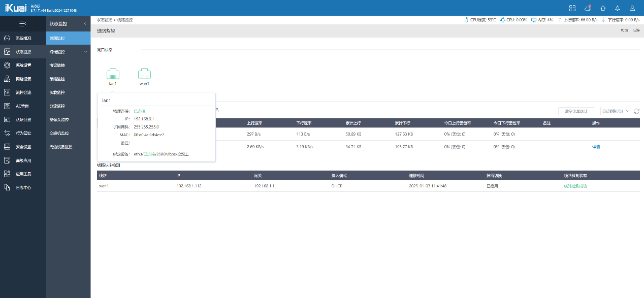Click the 详情 link in table
This screenshot has height=298, width=644.
coord(596,147)
